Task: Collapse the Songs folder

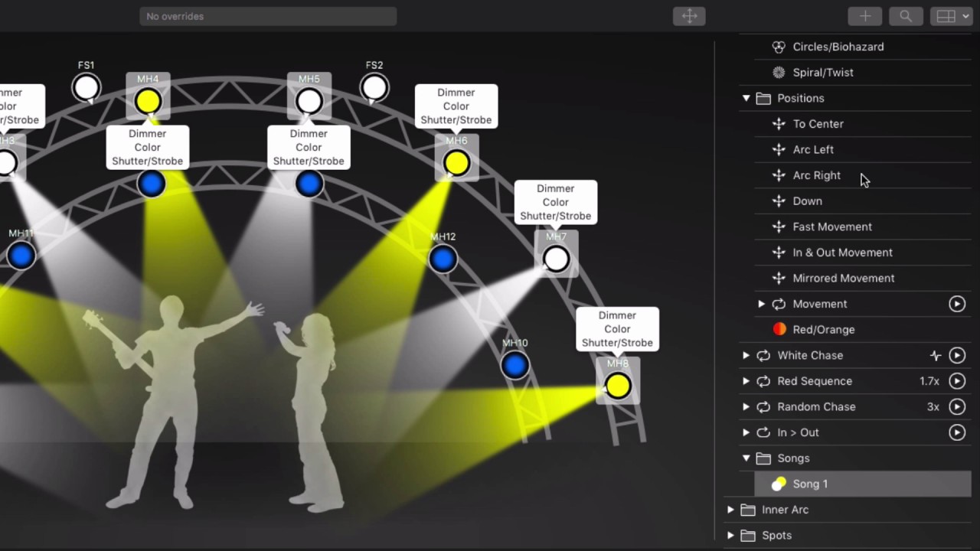Action: click(746, 458)
